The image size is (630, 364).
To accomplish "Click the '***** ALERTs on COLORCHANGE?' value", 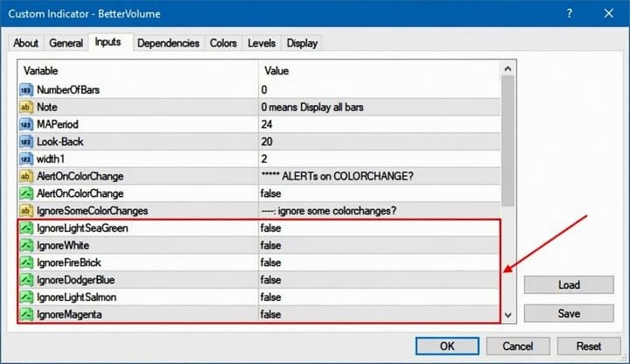I will (337, 176).
